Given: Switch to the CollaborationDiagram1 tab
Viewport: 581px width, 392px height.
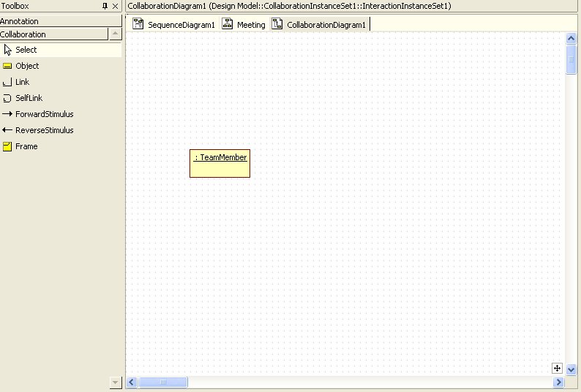Looking at the screenshot, I should (x=319, y=24).
